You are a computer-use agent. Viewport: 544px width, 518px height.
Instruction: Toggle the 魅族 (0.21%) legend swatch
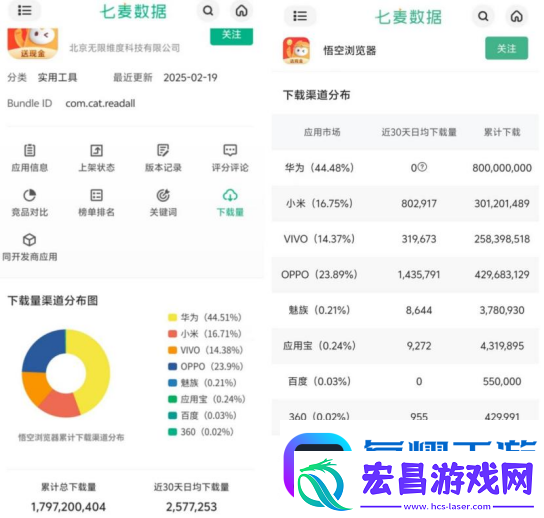coord(172,383)
